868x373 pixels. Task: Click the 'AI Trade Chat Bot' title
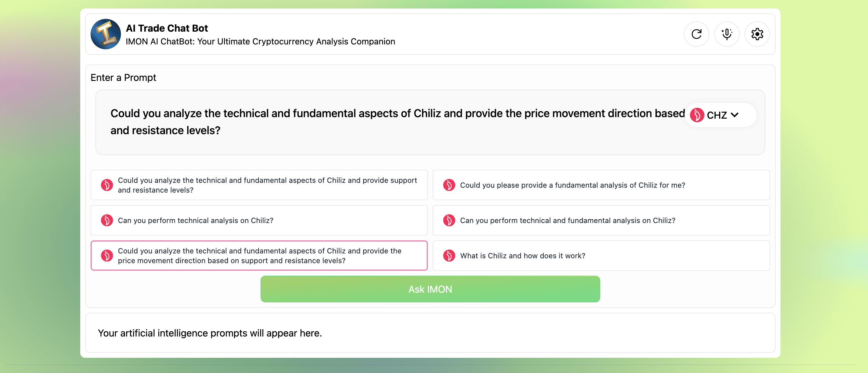(x=167, y=28)
